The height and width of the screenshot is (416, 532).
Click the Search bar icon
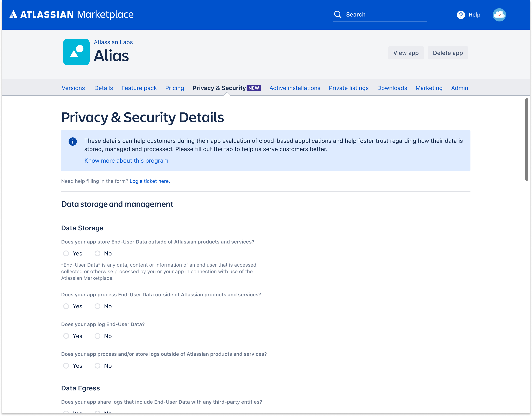[x=338, y=14]
